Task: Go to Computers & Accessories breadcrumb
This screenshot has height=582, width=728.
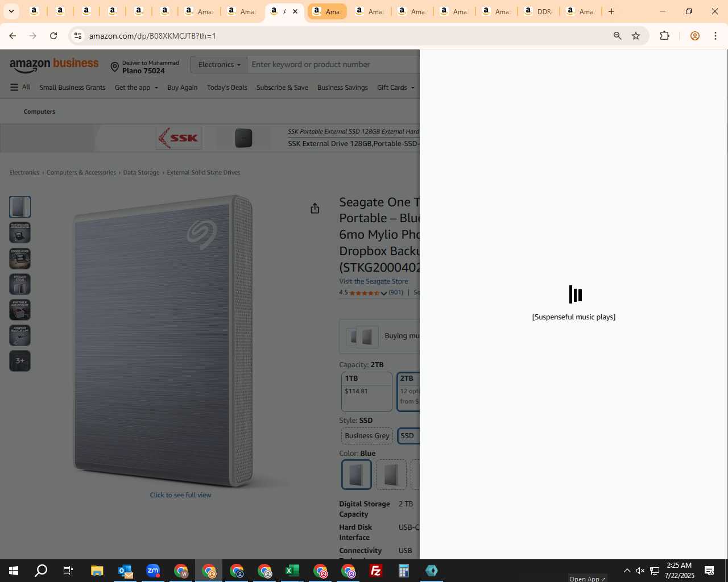Action: [x=81, y=172]
